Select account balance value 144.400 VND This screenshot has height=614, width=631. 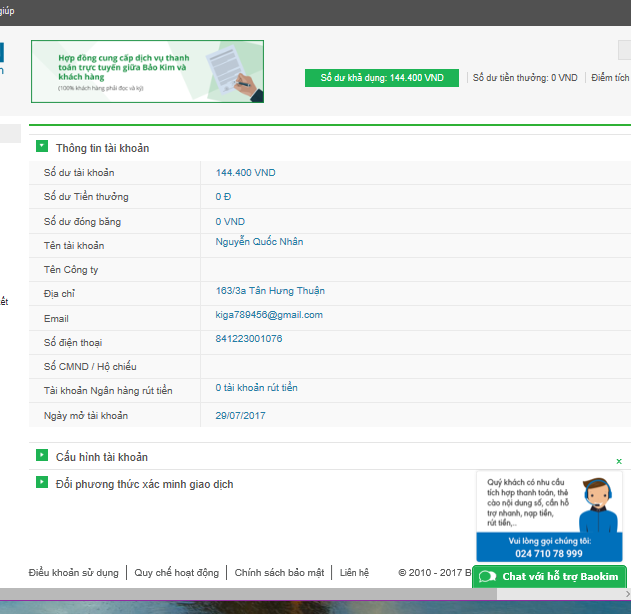[x=245, y=173]
